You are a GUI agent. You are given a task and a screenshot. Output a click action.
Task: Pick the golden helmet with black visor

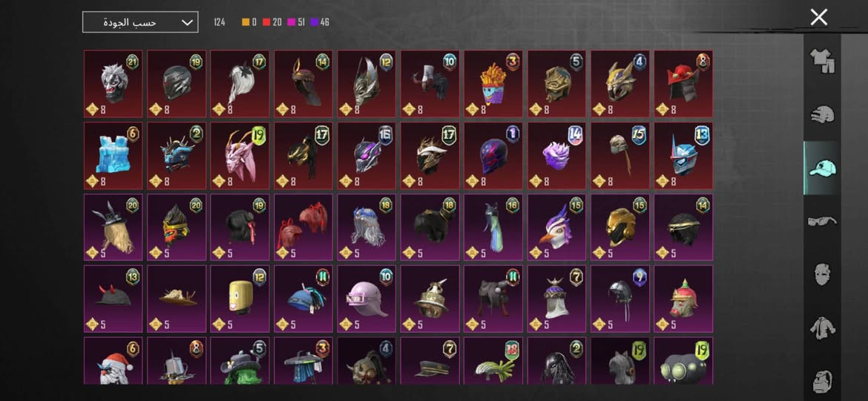click(x=620, y=227)
